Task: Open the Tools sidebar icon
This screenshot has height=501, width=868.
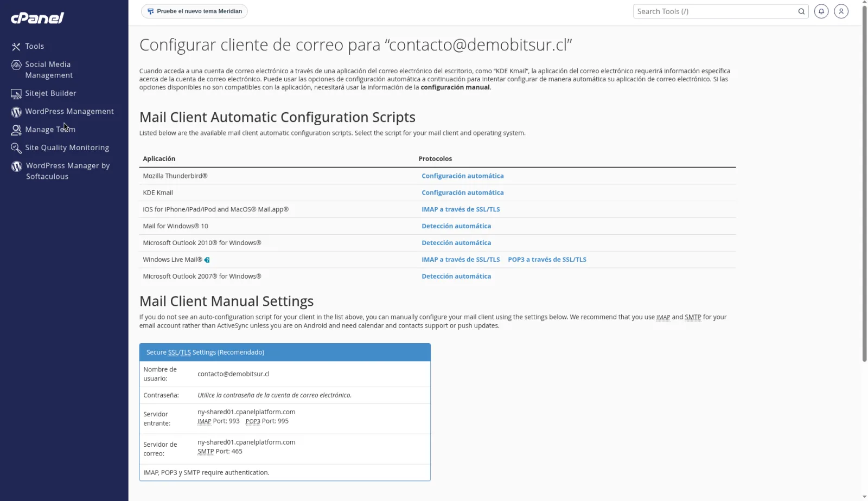Action: tap(16, 47)
